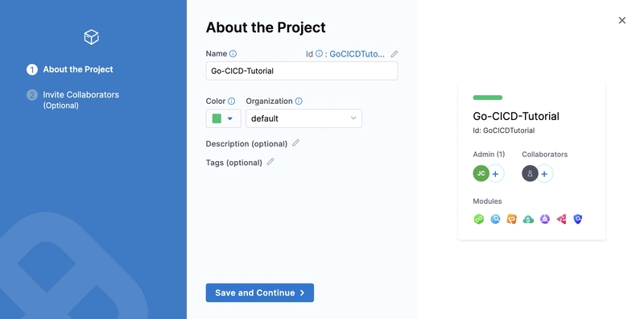The image size is (644, 319).
Task: Expand the Organization dropdown showing default
Action: point(304,118)
